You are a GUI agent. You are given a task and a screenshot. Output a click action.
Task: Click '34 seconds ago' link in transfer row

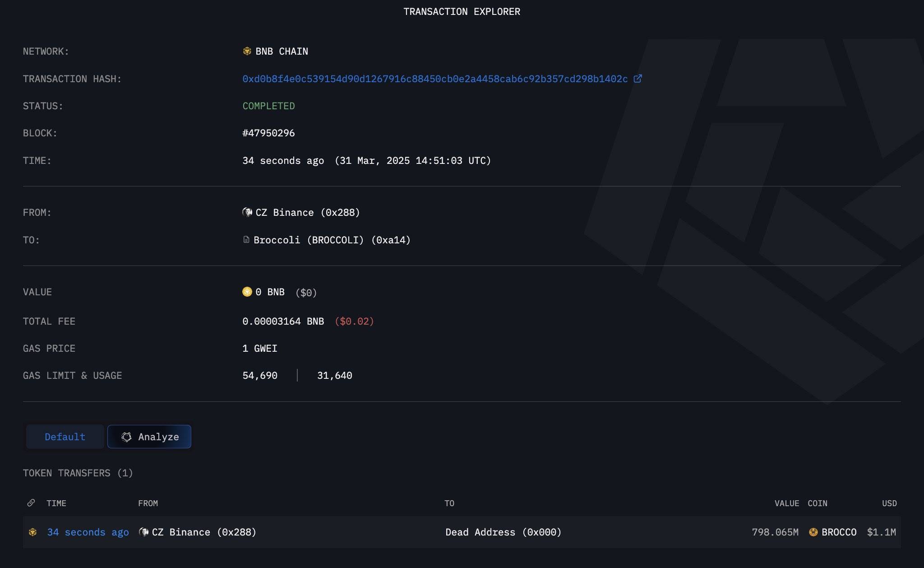click(x=88, y=532)
